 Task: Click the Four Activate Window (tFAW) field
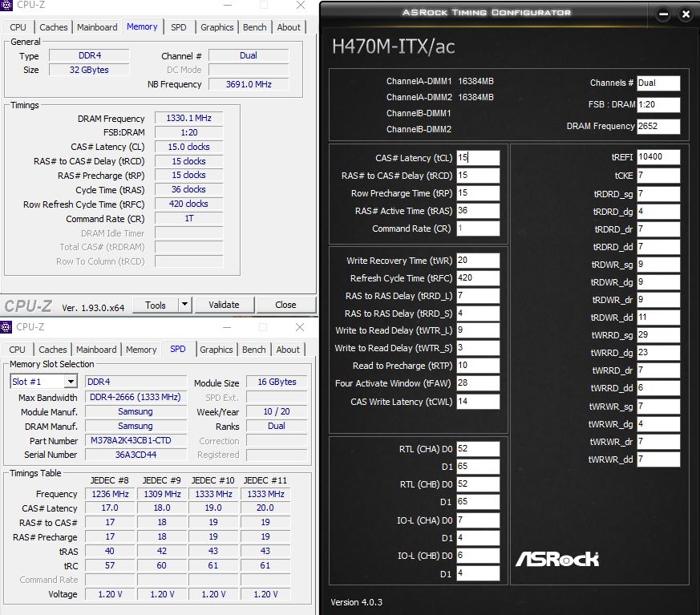coord(478,383)
